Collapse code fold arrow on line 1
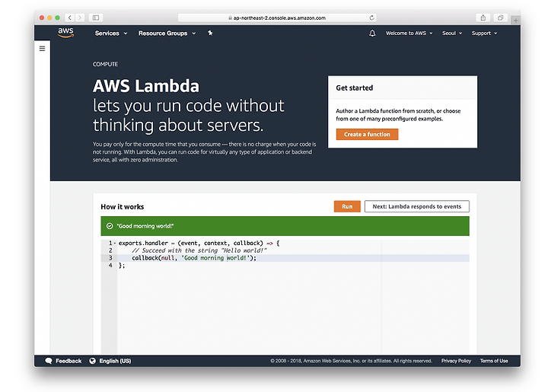The width and height of the screenshot is (548, 392). click(x=115, y=243)
